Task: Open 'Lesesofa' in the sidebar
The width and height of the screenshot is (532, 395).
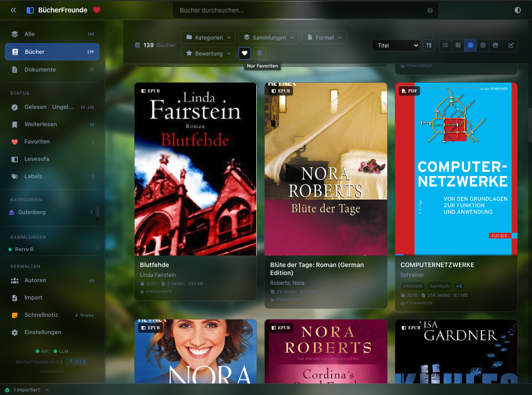Action: click(52, 159)
